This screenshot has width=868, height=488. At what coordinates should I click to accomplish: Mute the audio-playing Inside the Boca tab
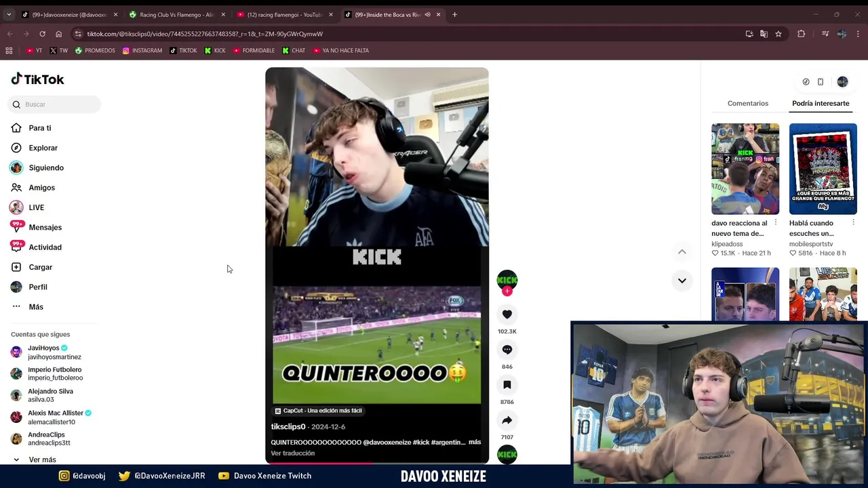[x=427, y=14]
